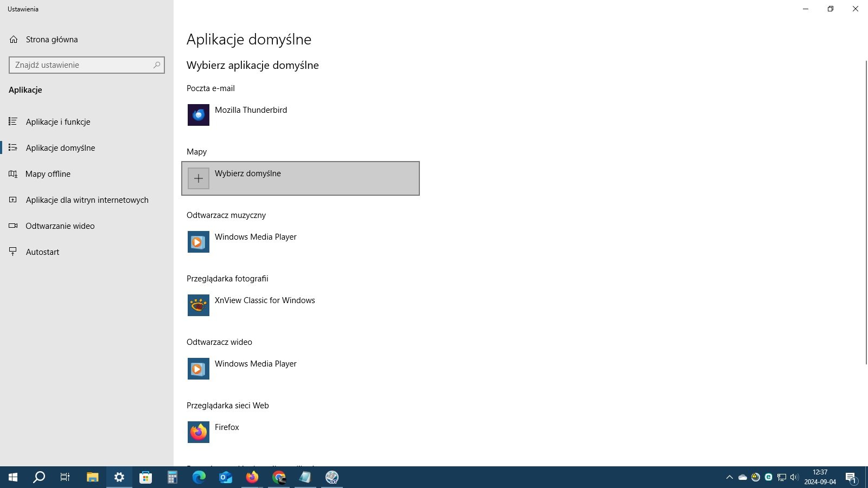The width and height of the screenshot is (868, 488).
Task: Open Aplikacje dla witryn internetowych
Action: pos(87,200)
